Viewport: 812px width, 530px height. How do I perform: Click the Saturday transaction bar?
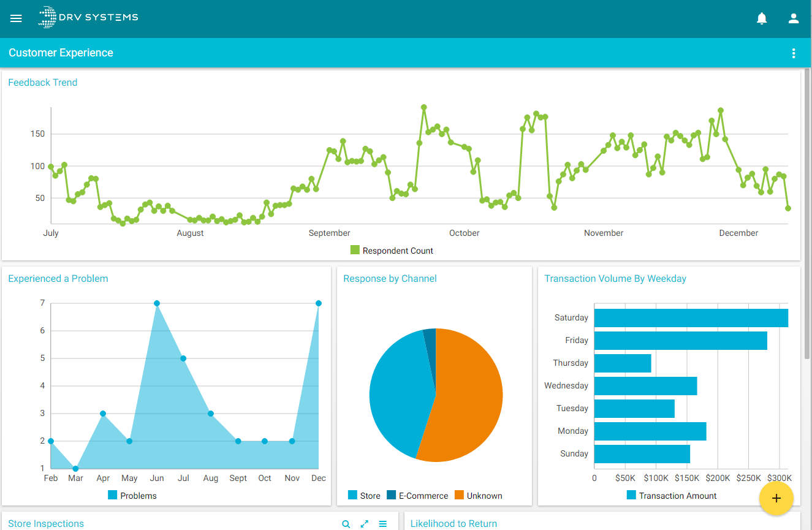[691, 318]
